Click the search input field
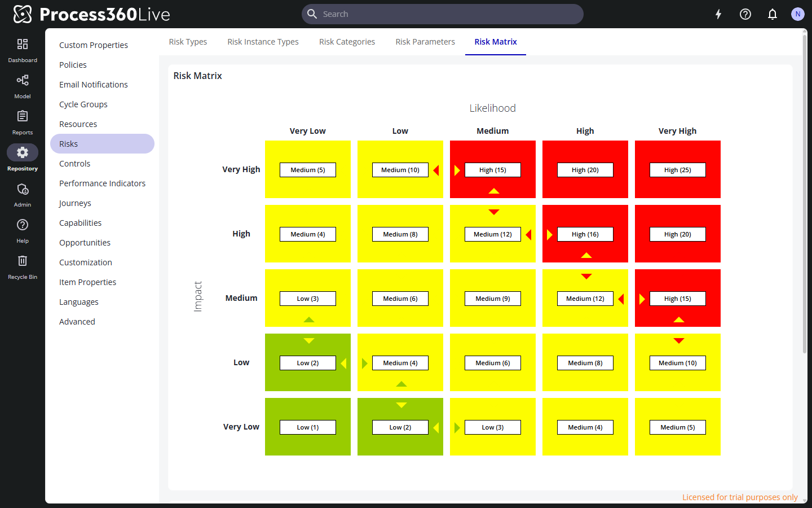 click(443, 14)
